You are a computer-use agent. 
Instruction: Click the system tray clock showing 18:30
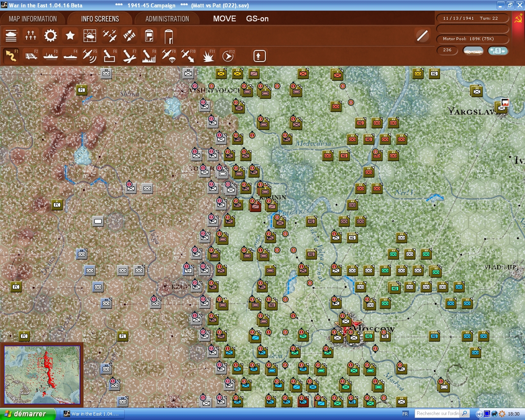(514, 414)
